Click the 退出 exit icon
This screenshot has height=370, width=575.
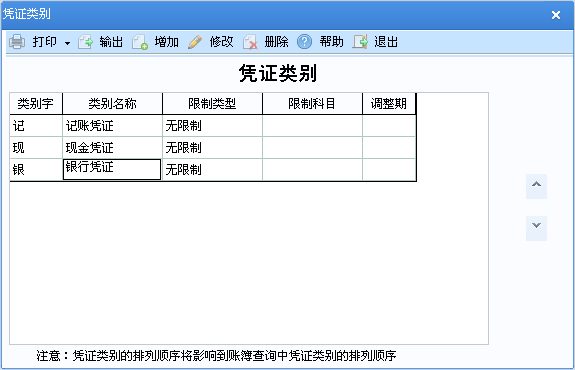tap(360, 42)
